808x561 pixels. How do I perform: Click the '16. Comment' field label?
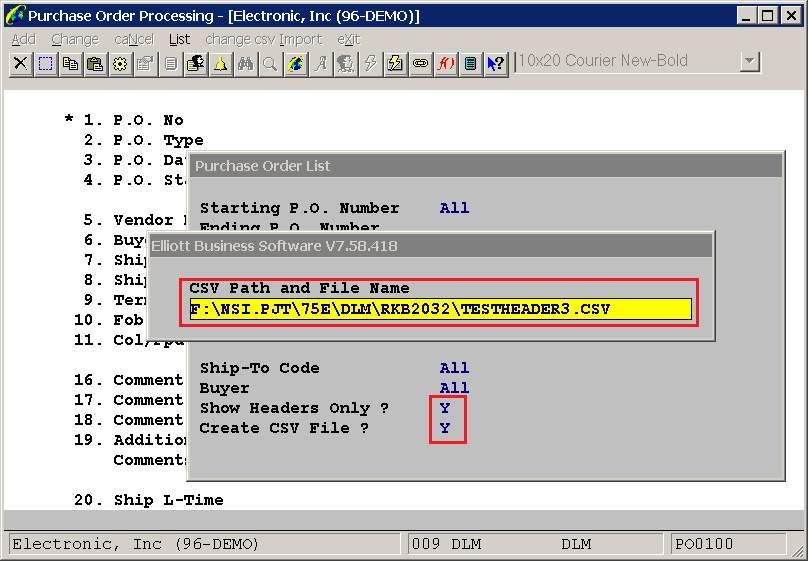click(128, 380)
